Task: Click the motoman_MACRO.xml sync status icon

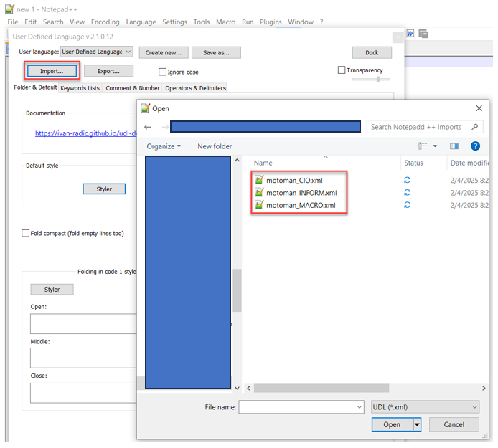Action: [x=407, y=204]
